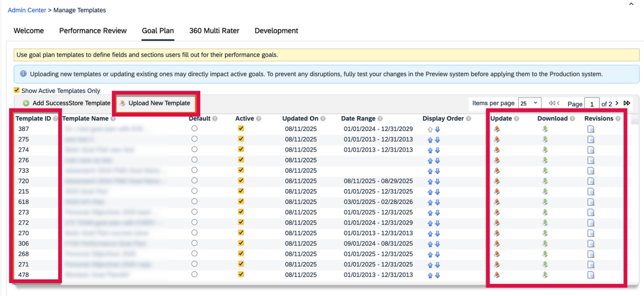Click the Add SuccessStore Template plus icon

27,103
